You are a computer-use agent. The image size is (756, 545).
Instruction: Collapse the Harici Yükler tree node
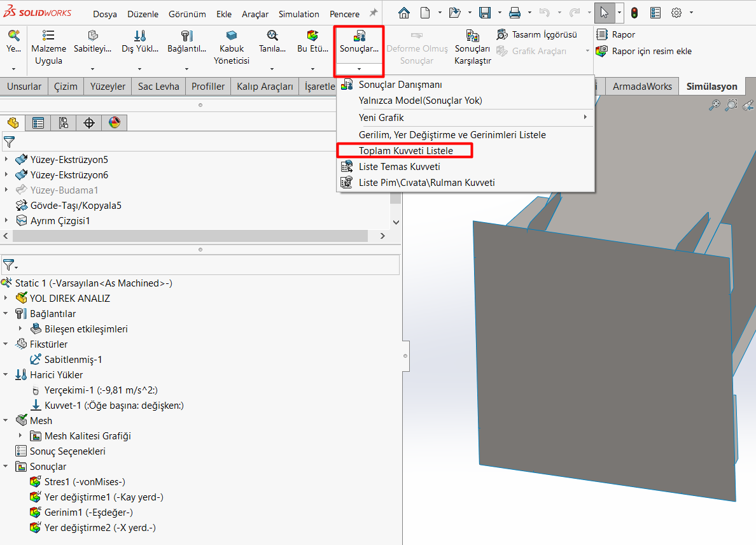click(6, 375)
